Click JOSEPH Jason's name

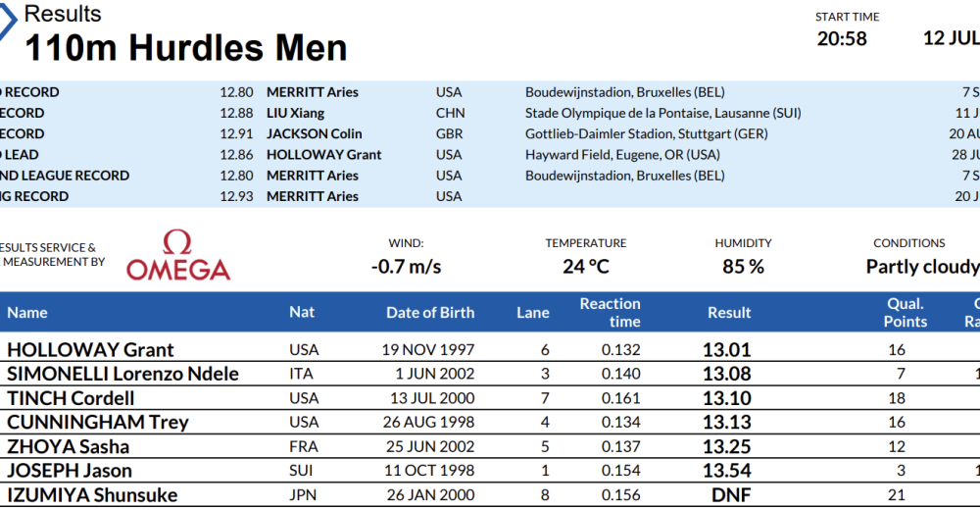[x=70, y=471]
